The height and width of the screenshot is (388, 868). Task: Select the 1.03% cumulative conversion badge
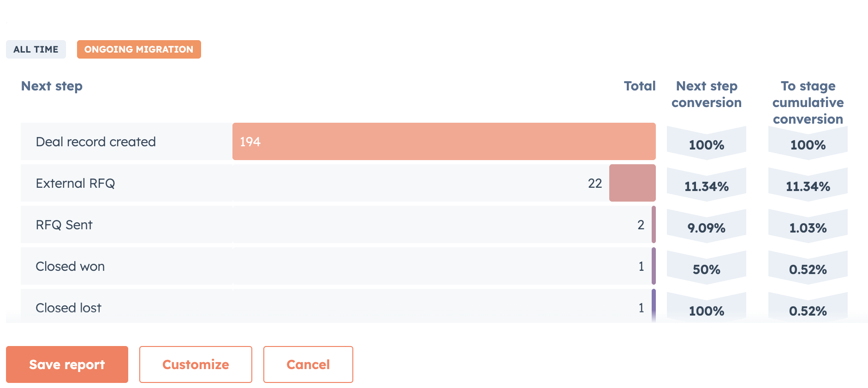(808, 227)
